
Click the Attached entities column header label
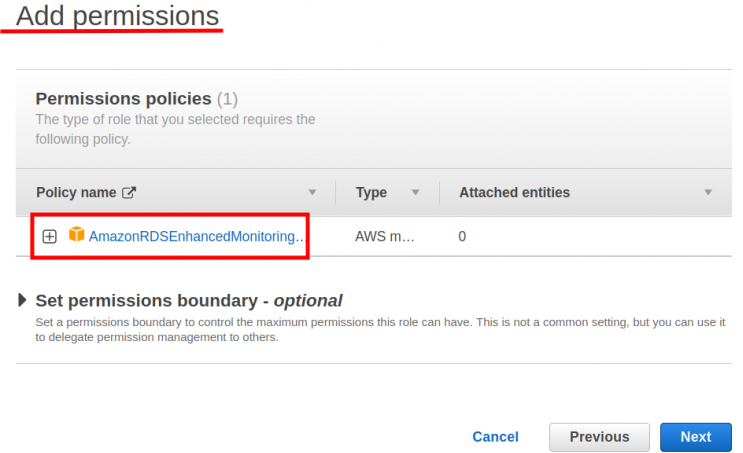514,193
